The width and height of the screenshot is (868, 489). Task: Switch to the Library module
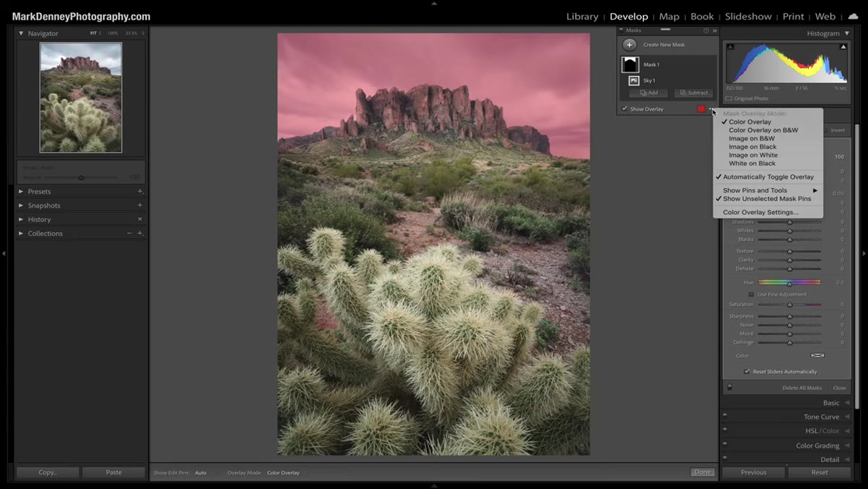[x=582, y=16]
